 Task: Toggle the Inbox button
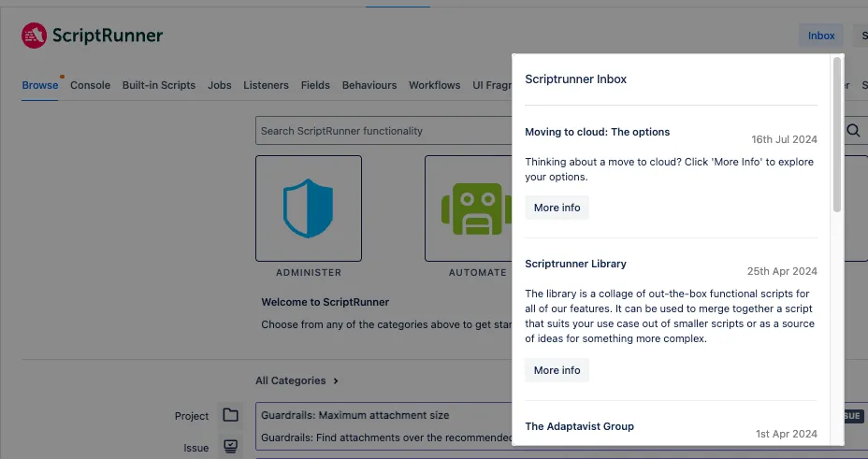(821, 36)
